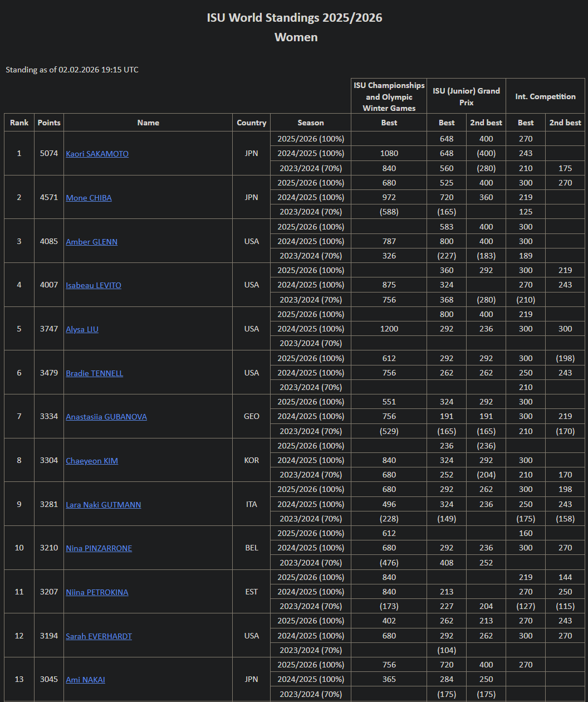Open Isabeau LEVITO's profile
Viewport: 588px width, 702px height.
click(94, 285)
